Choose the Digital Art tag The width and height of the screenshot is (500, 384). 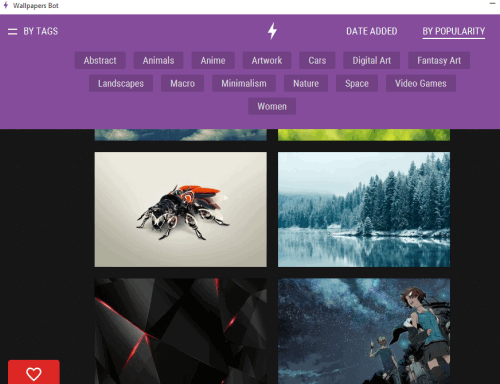372,60
